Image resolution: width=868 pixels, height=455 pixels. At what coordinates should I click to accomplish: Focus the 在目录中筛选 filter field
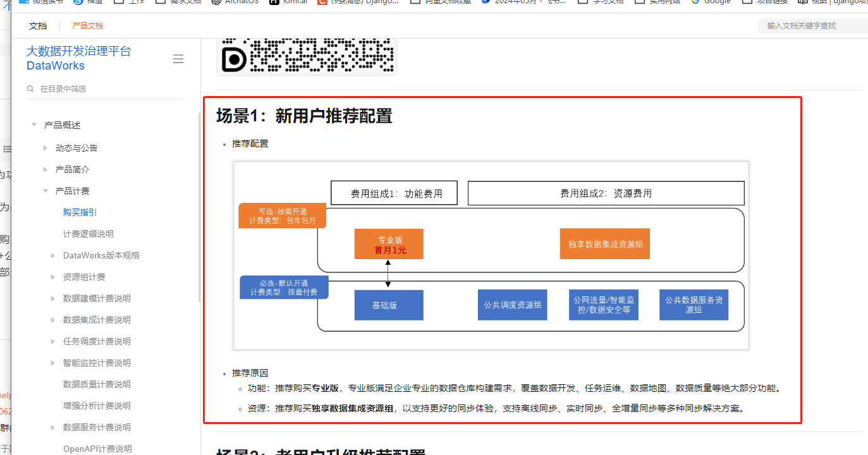coord(106,89)
